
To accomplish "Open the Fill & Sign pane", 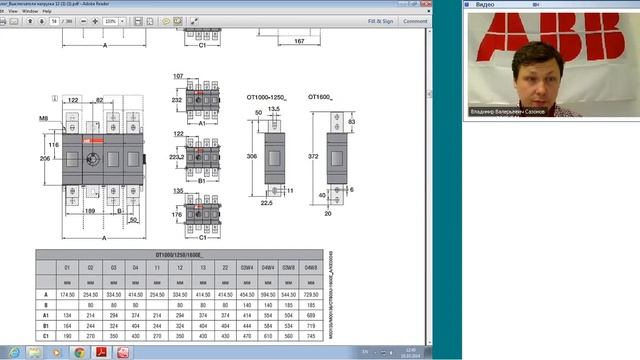I will (380, 21).
